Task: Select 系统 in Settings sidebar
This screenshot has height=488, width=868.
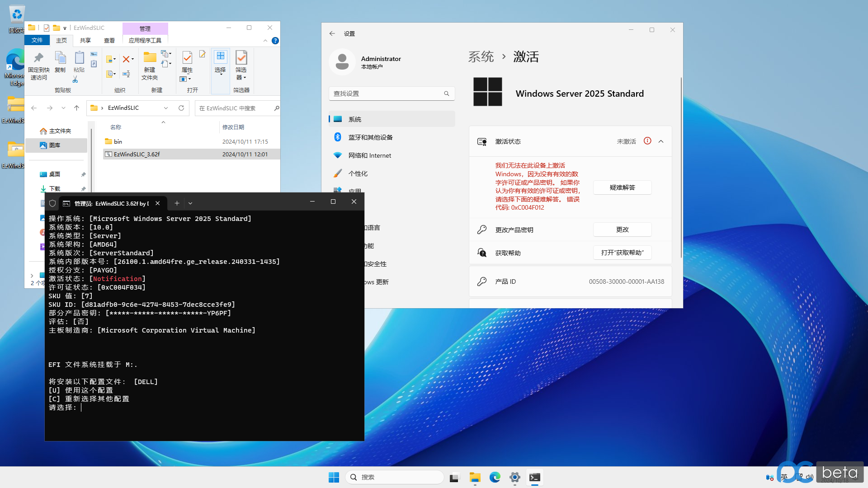Action: click(x=392, y=119)
